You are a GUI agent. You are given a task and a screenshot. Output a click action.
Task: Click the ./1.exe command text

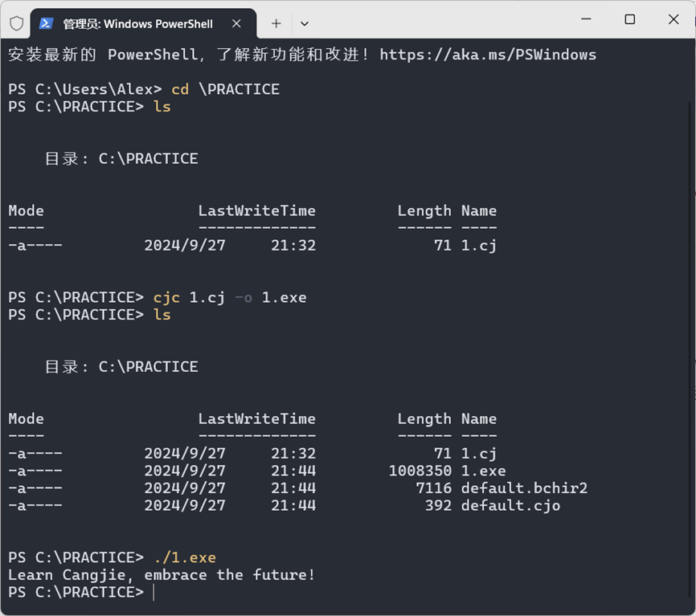185,557
